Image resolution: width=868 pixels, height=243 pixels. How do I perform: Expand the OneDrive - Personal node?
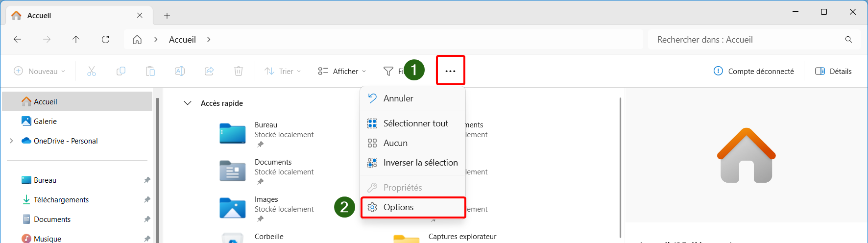11,141
